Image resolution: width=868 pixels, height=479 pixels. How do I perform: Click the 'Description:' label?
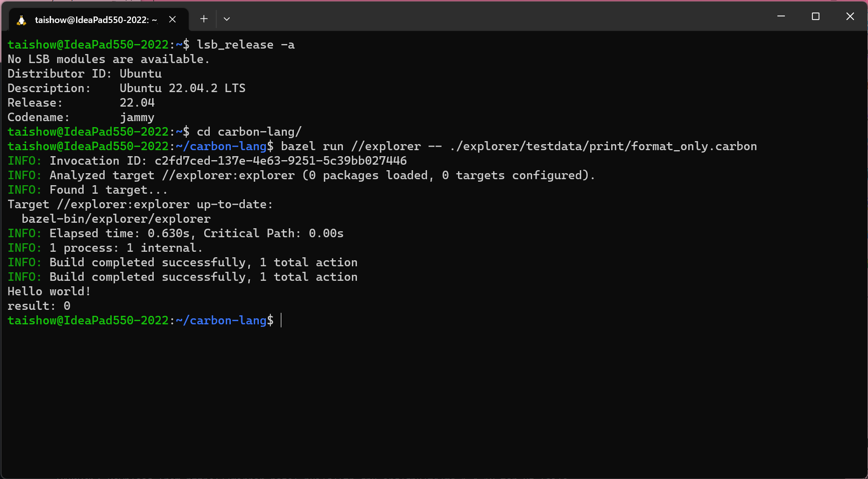pos(49,88)
